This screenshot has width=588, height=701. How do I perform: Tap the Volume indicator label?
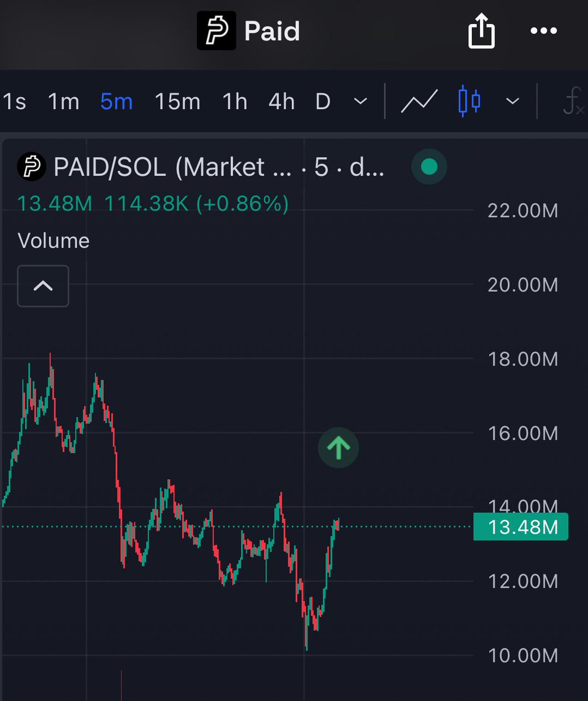tap(54, 241)
